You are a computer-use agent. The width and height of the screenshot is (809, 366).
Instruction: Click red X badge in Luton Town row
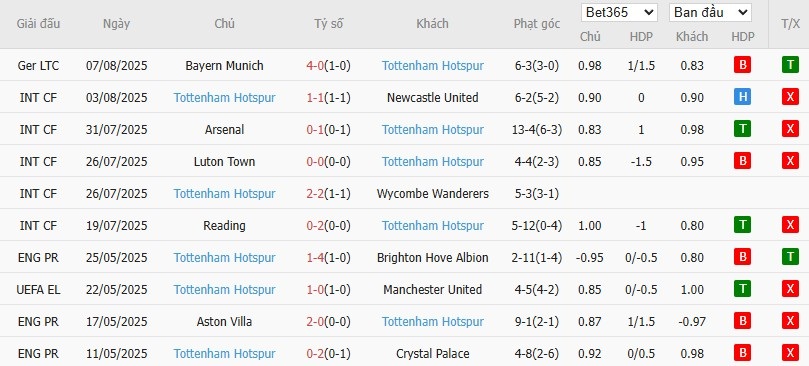point(790,161)
